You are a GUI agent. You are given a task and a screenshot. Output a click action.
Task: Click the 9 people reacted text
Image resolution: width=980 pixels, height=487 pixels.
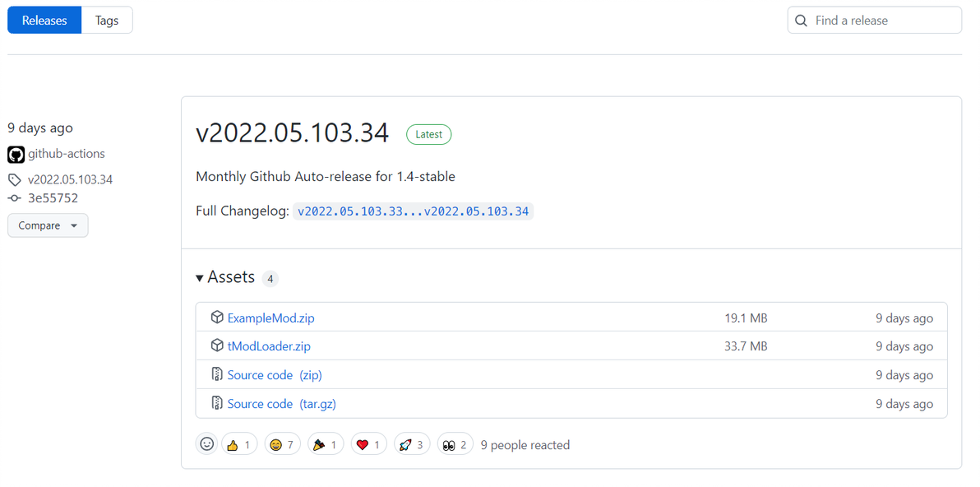click(x=525, y=445)
